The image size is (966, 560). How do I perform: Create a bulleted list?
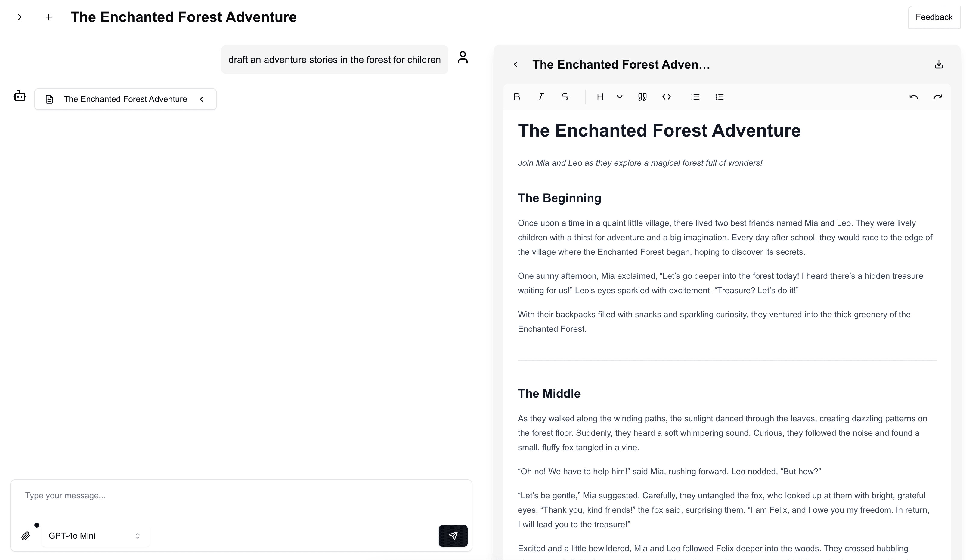click(x=695, y=97)
